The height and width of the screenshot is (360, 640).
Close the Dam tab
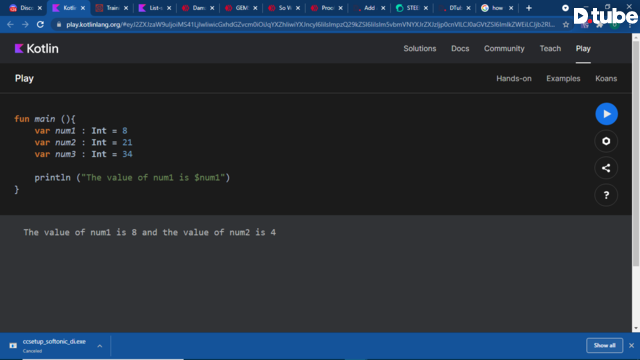(212, 8)
